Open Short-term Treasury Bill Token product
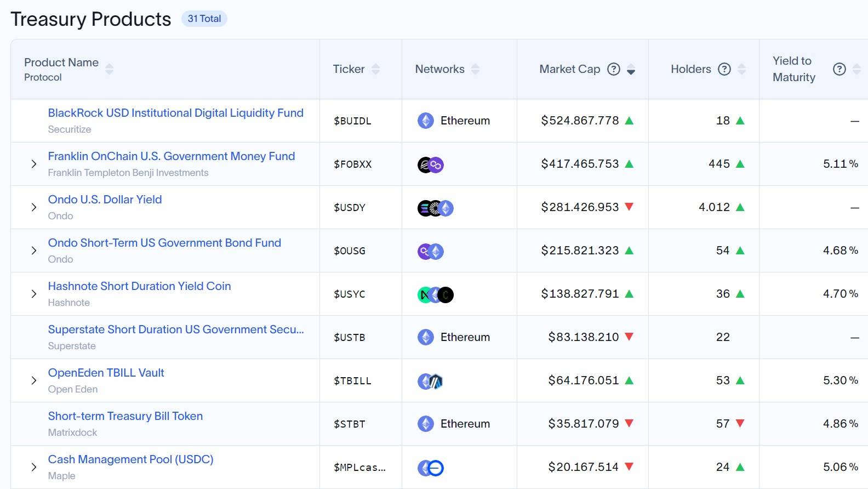The width and height of the screenshot is (868, 489). (125, 416)
